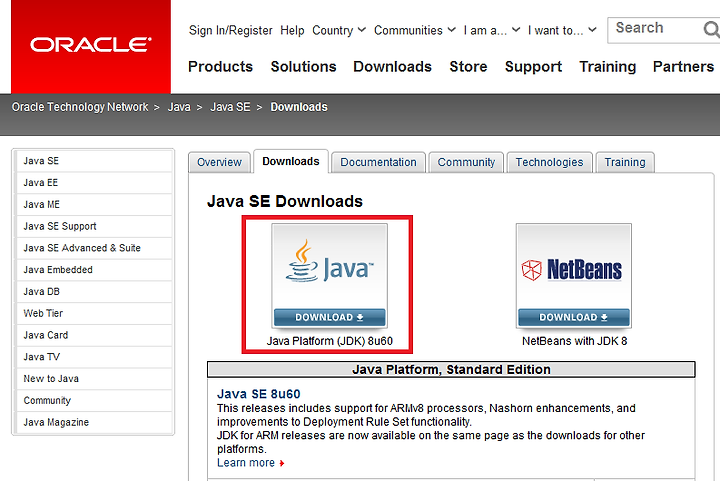Click the search magnifier icon
The width and height of the screenshot is (720, 481).
tap(711, 30)
